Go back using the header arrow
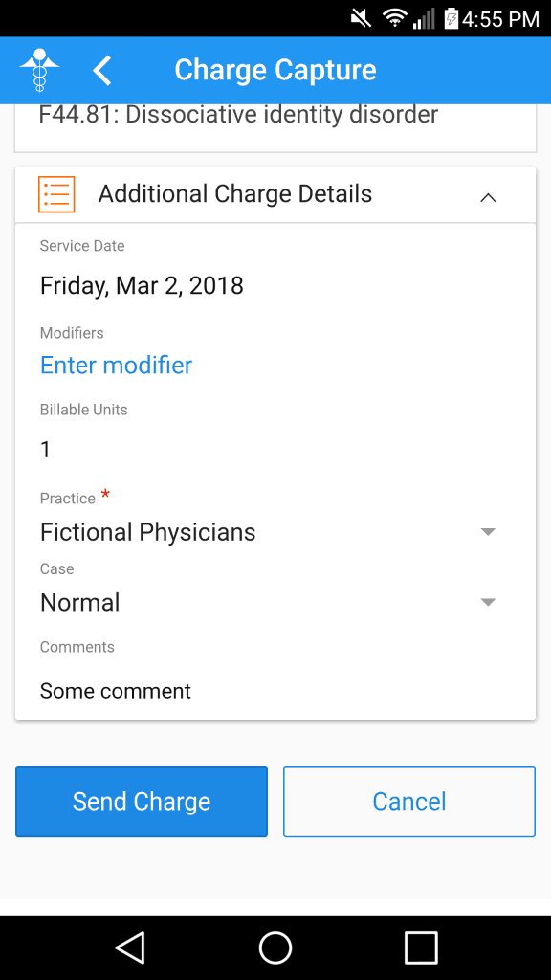The width and height of the screenshot is (551, 980). (102, 70)
